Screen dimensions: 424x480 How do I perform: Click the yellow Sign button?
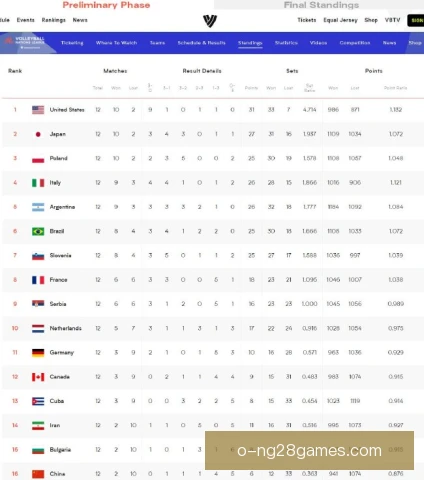(x=416, y=20)
